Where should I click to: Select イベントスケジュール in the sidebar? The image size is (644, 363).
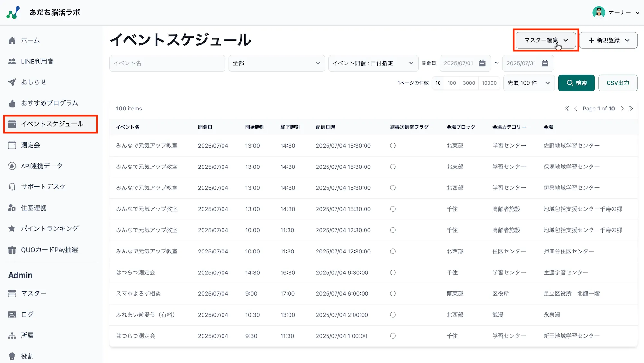pos(52,124)
